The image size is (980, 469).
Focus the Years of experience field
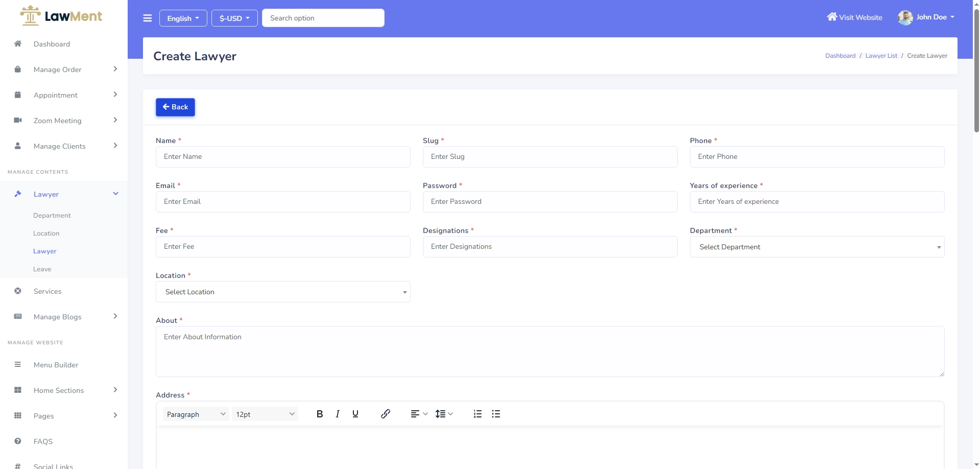point(817,202)
